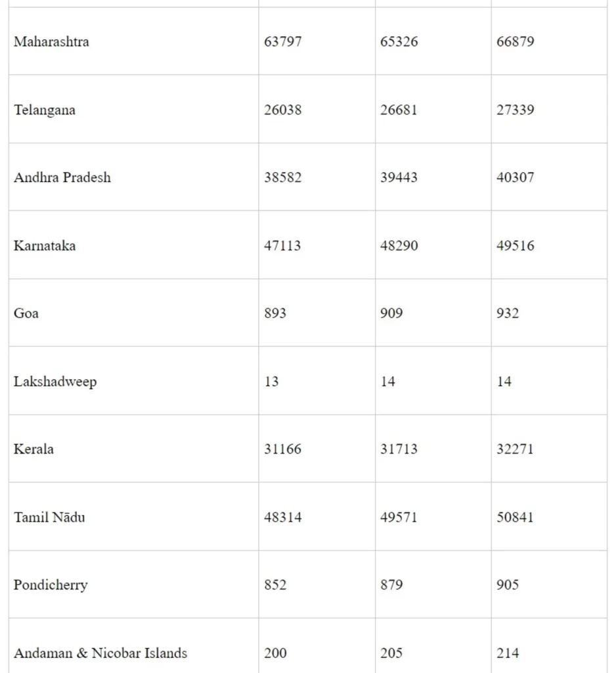Screen dimensions: 616x673
Task: Click Maharashtra value 63797
Action: pyautogui.click(x=283, y=41)
